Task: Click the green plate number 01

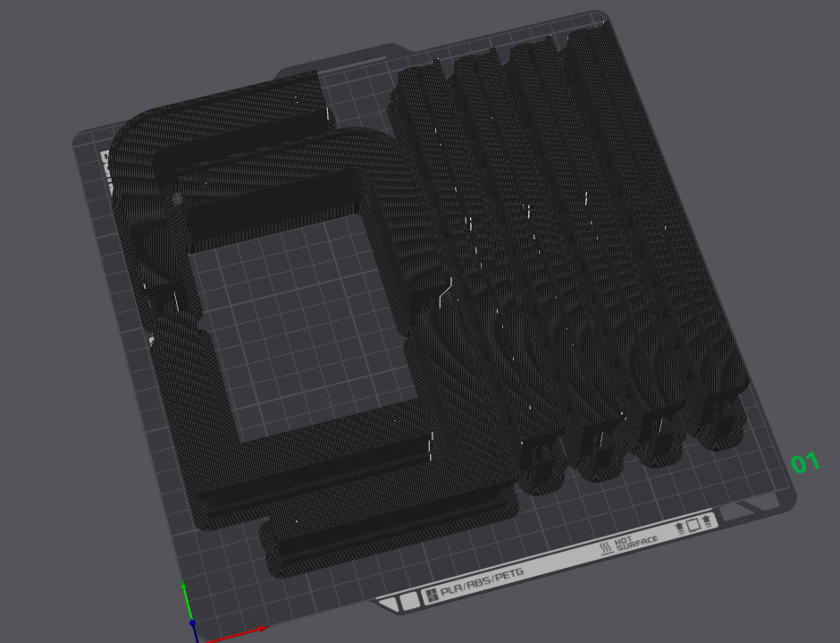Action: click(x=805, y=462)
